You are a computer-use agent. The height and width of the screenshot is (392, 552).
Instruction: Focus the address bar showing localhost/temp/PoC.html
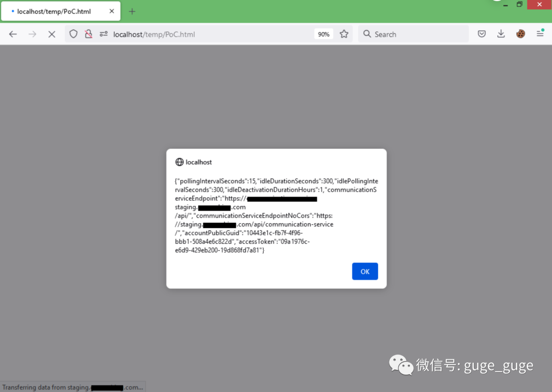click(x=204, y=34)
